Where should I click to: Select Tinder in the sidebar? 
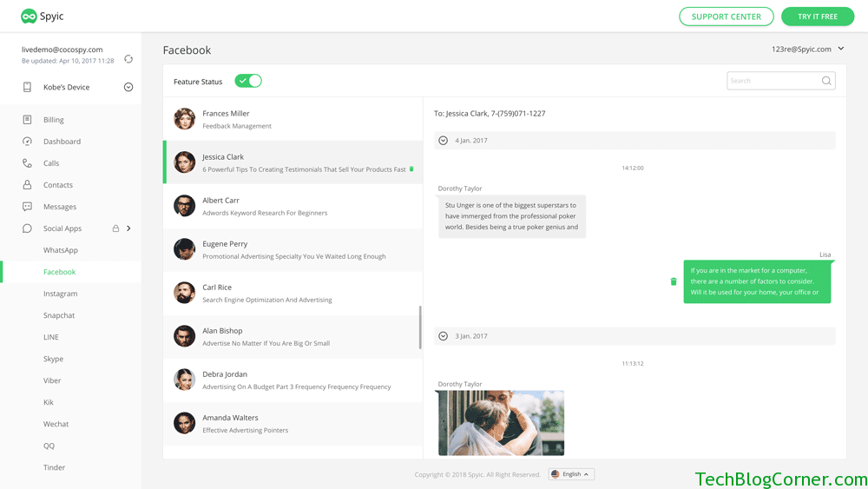tap(54, 467)
